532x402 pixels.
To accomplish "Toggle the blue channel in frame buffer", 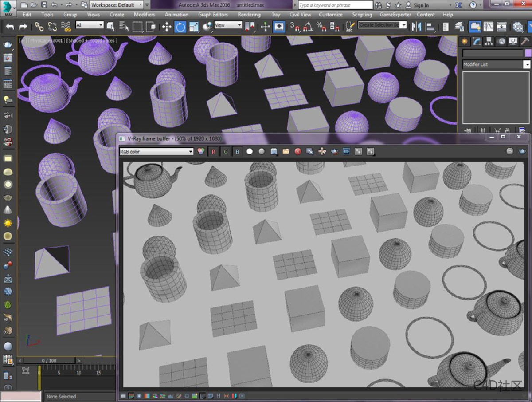I will click(x=237, y=152).
